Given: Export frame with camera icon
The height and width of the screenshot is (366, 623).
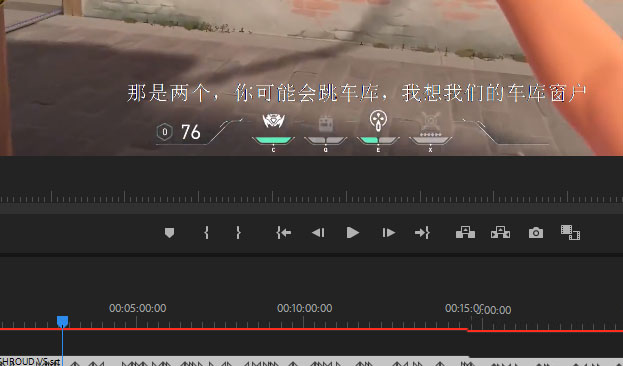Looking at the screenshot, I should (536, 232).
